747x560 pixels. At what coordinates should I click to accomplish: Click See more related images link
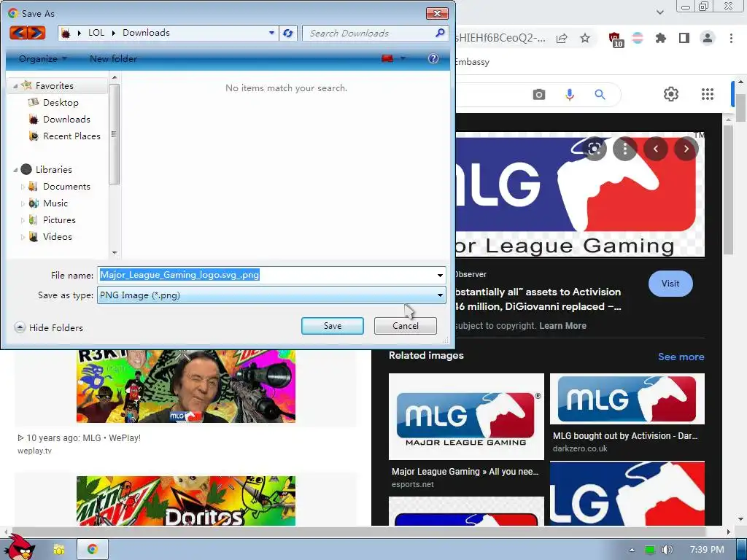tap(681, 357)
